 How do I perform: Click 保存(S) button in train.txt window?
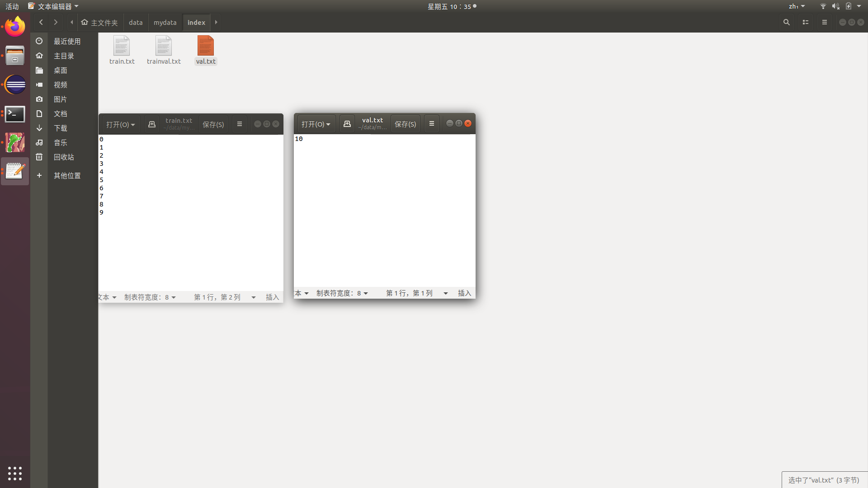pyautogui.click(x=213, y=125)
